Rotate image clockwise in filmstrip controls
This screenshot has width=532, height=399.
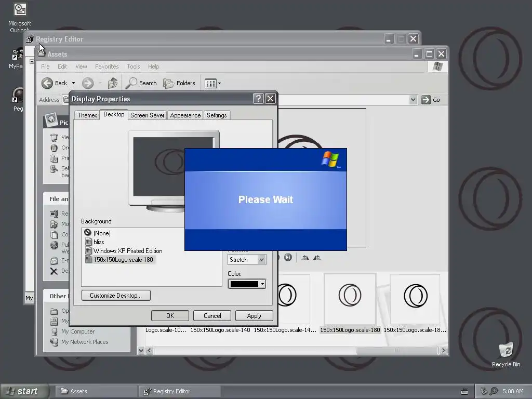(x=305, y=258)
